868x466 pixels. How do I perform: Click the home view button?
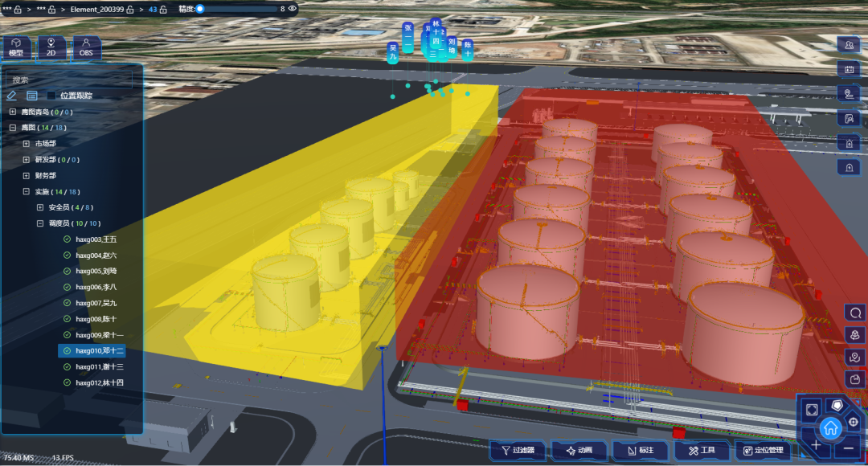832,427
